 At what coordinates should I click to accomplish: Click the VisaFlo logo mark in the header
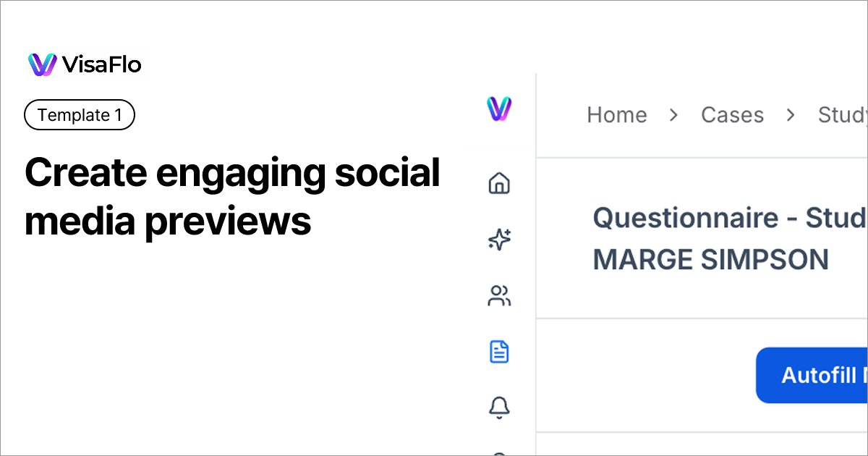click(42, 64)
